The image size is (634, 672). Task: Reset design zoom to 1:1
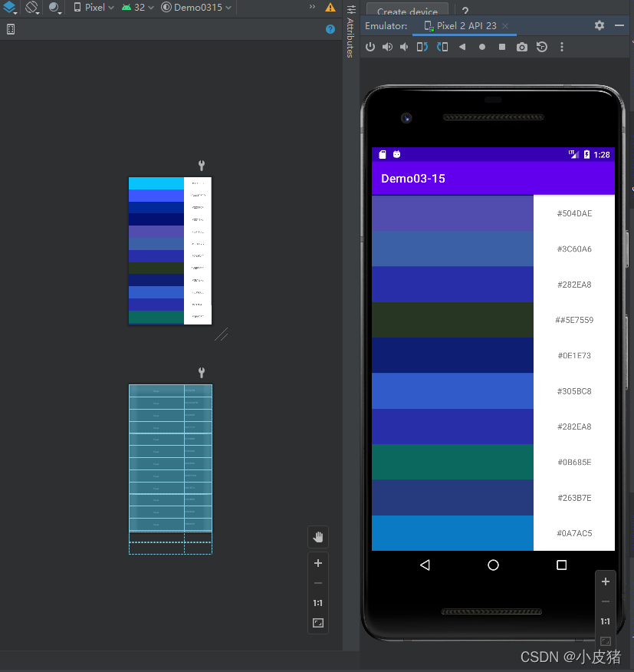pyautogui.click(x=318, y=603)
